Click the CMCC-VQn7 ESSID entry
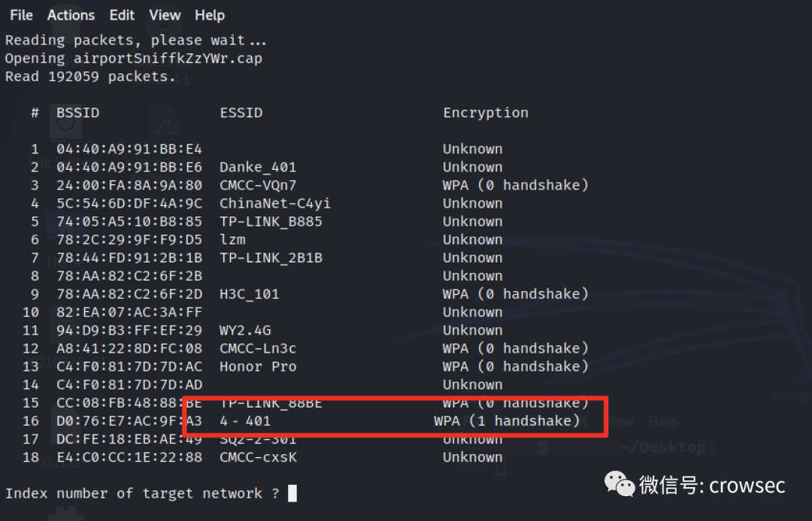This screenshot has height=521, width=812. point(258,186)
